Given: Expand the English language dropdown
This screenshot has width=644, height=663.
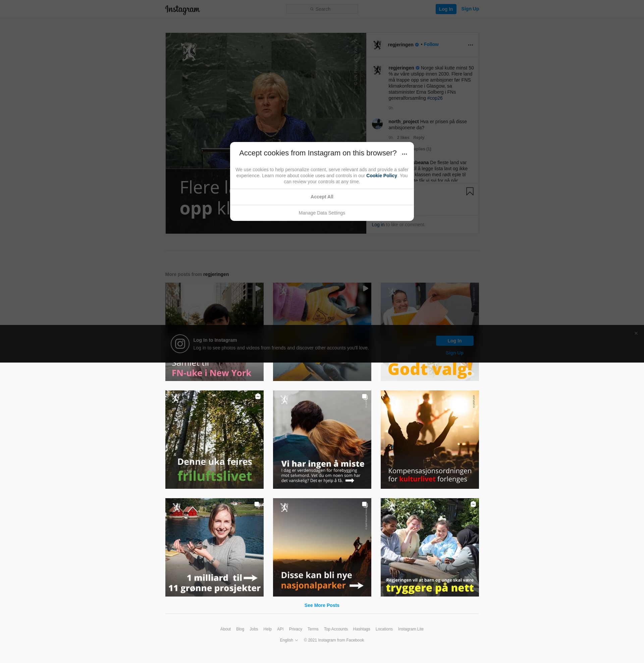Looking at the screenshot, I should coord(288,640).
